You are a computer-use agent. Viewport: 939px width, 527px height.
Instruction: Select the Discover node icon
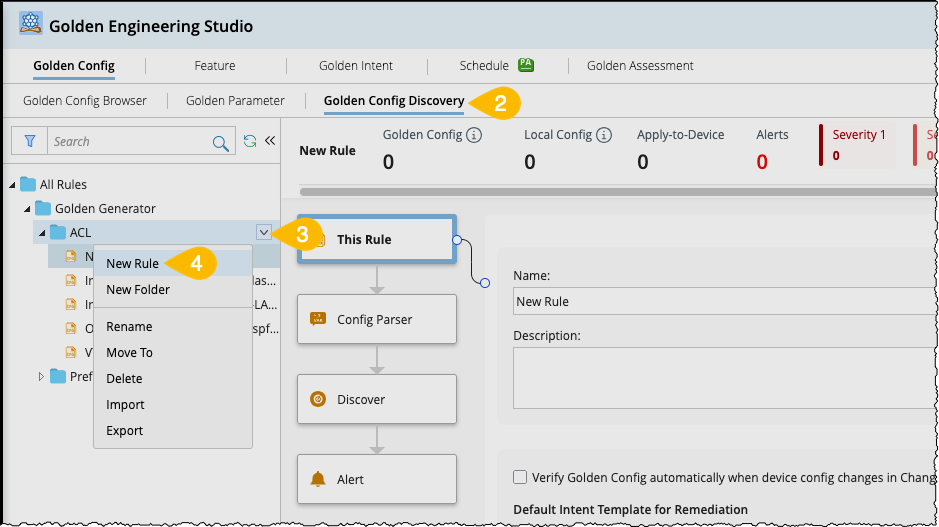click(318, 399)
